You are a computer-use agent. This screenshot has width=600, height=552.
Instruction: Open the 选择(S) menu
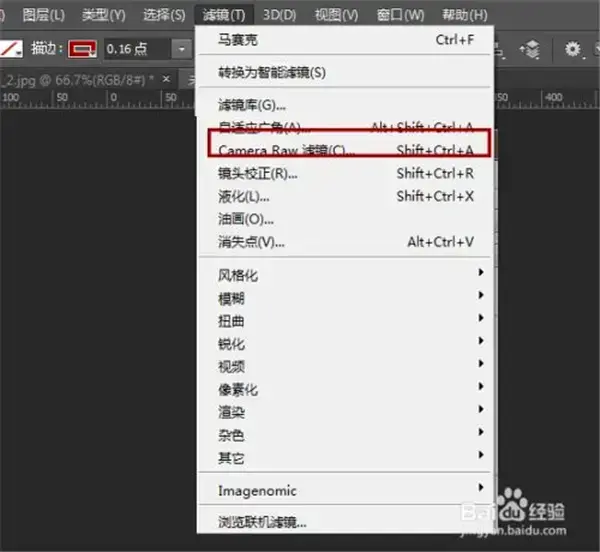click(x=164, y=15)
